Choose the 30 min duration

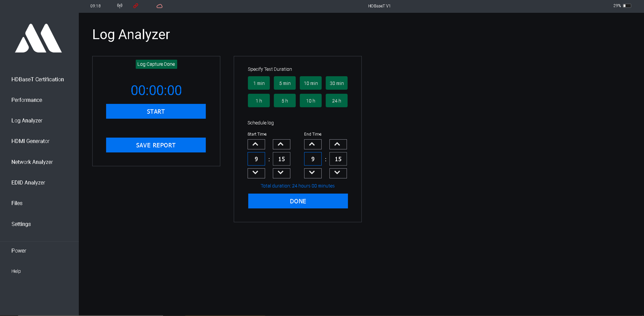(336, 83)
